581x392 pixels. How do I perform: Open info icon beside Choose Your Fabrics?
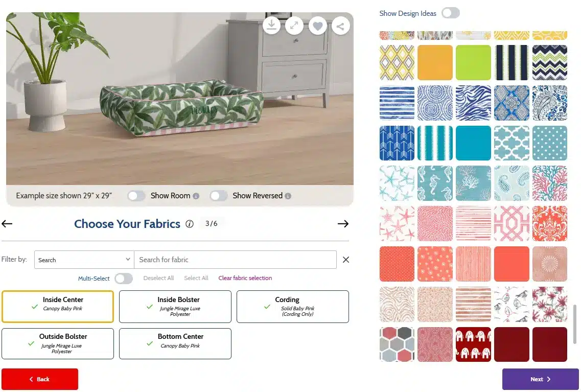[190, 224]
